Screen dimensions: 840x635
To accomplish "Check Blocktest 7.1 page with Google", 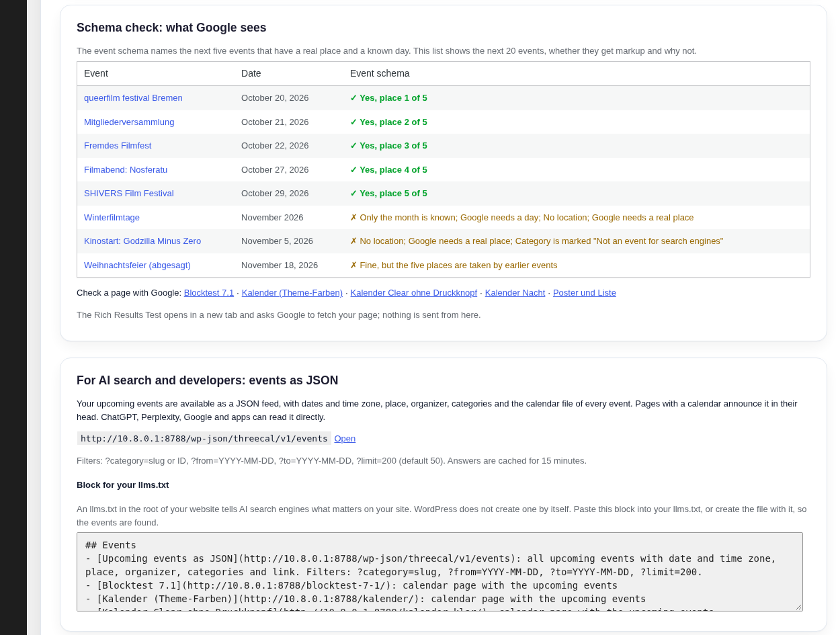I will coord(209,293).
